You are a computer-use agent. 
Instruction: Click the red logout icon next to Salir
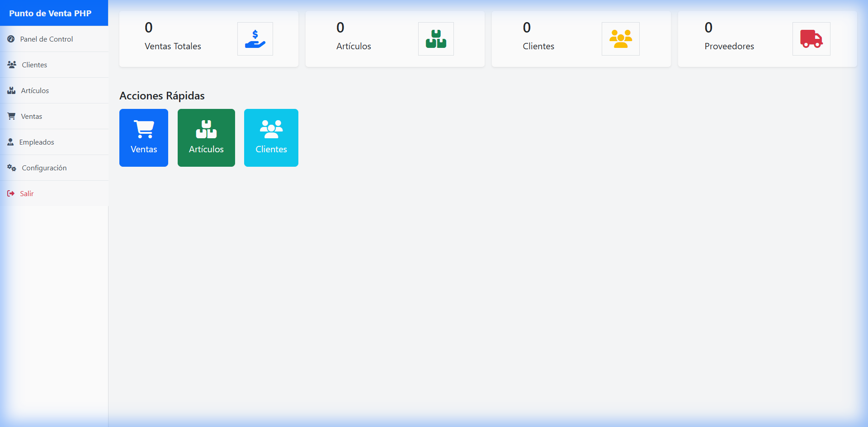10,193
